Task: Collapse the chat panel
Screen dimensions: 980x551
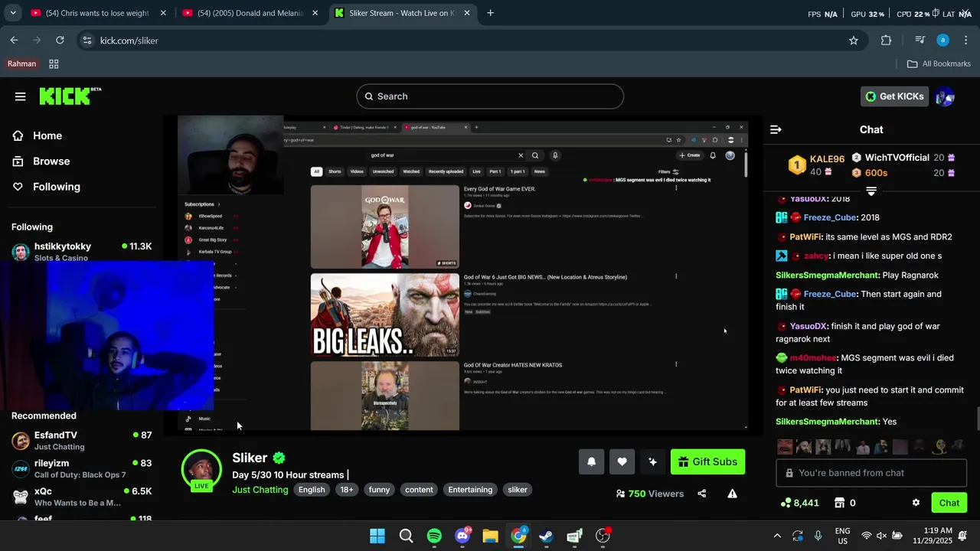Action: tap(776, 130)
